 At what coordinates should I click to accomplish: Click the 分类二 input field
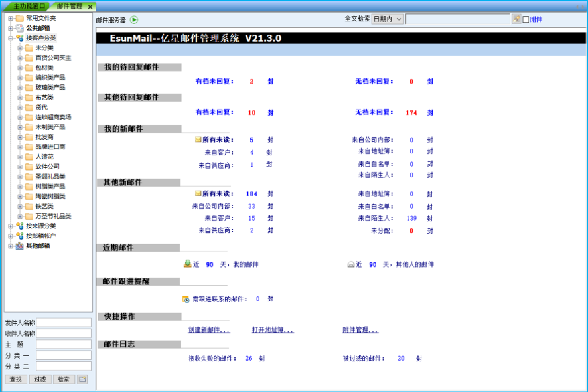pos(64,366)
